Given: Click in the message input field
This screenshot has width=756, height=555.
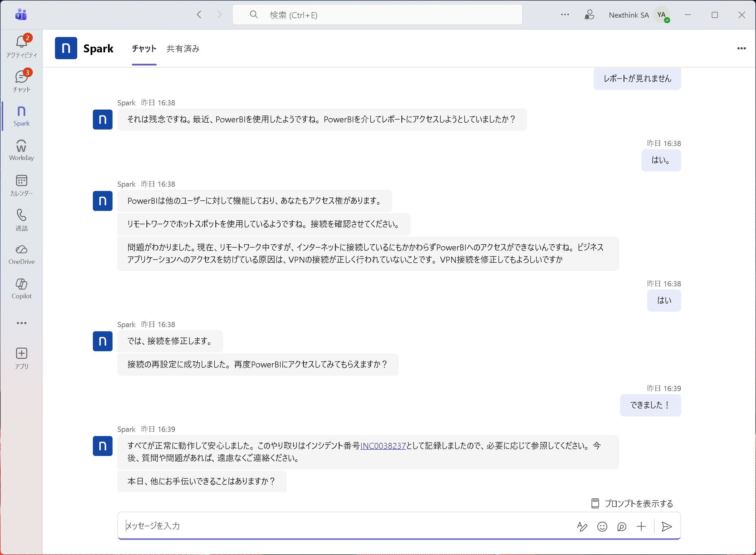Looking at the screenshot, I should coord(336,526).
